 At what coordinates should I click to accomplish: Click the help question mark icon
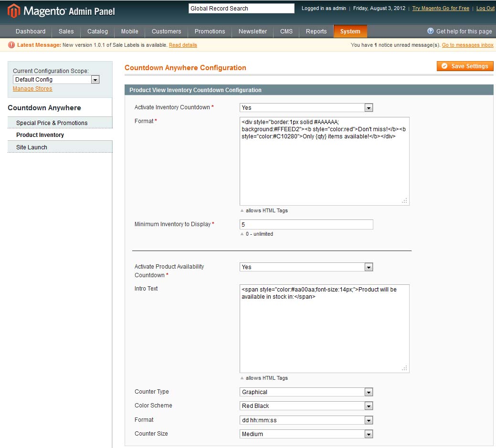[x=430, y=31]
